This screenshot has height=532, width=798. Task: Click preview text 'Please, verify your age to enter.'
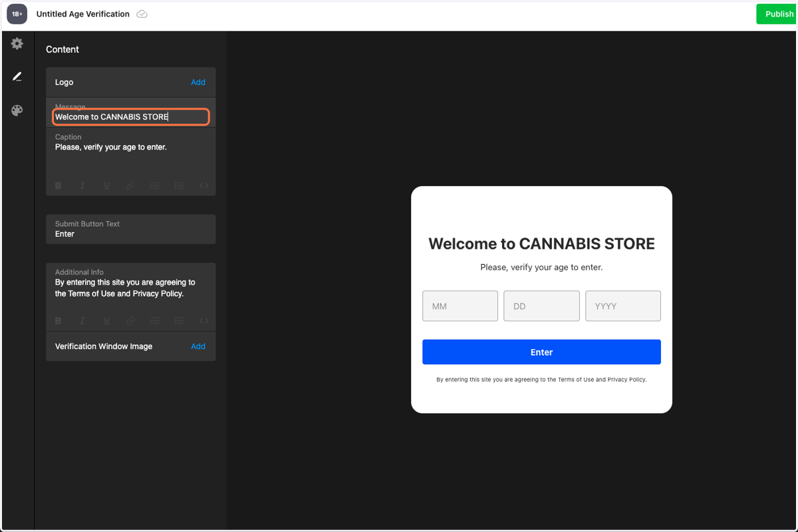[x=541, y=267]
